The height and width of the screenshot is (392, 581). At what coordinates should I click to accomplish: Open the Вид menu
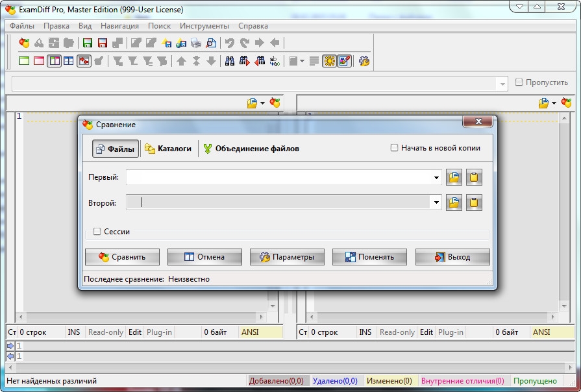click(x=85, y=26)
